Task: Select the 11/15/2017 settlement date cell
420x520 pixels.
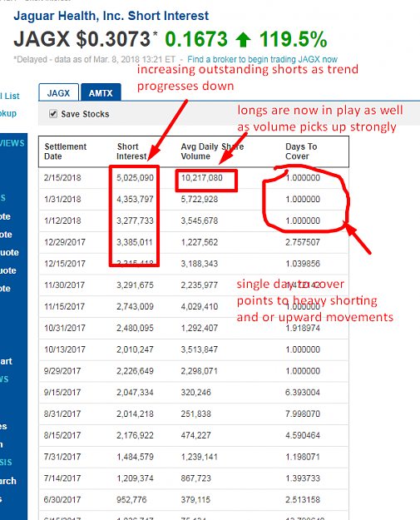Action: 65,307
